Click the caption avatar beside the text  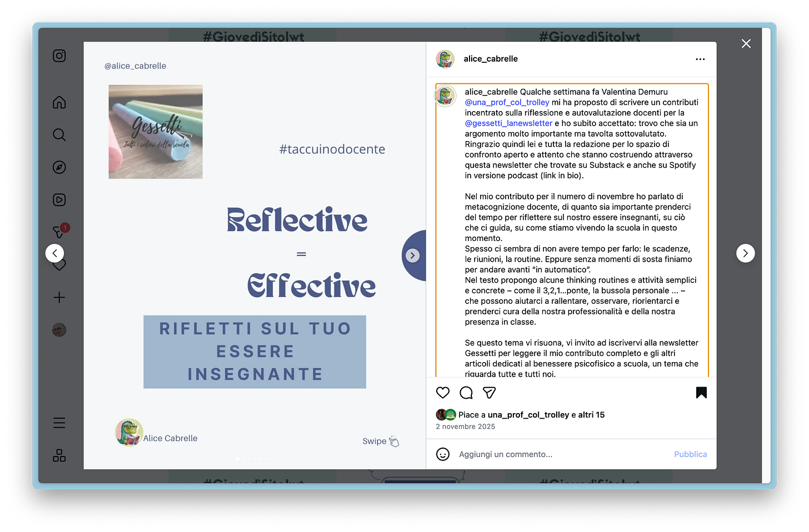[x=445, y=96]
